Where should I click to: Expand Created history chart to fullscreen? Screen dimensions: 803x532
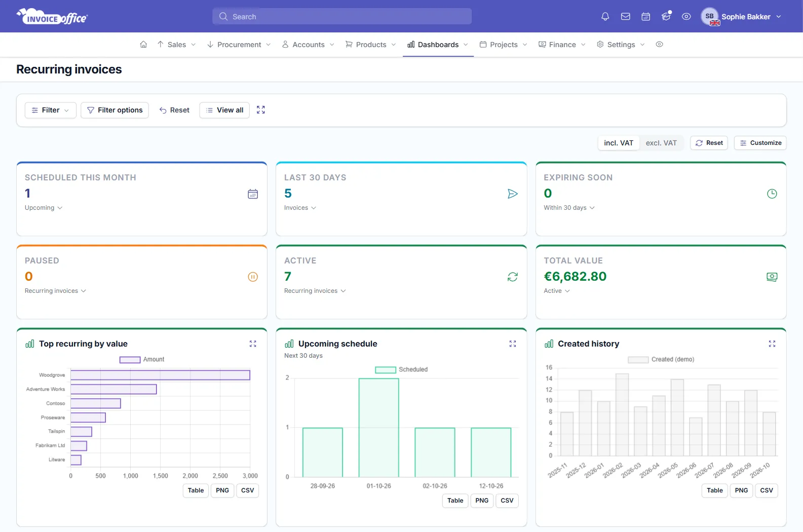772,344
